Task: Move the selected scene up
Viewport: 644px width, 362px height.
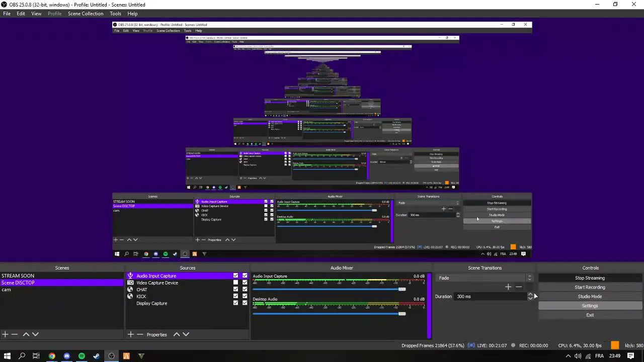Action: pos(26,334)
